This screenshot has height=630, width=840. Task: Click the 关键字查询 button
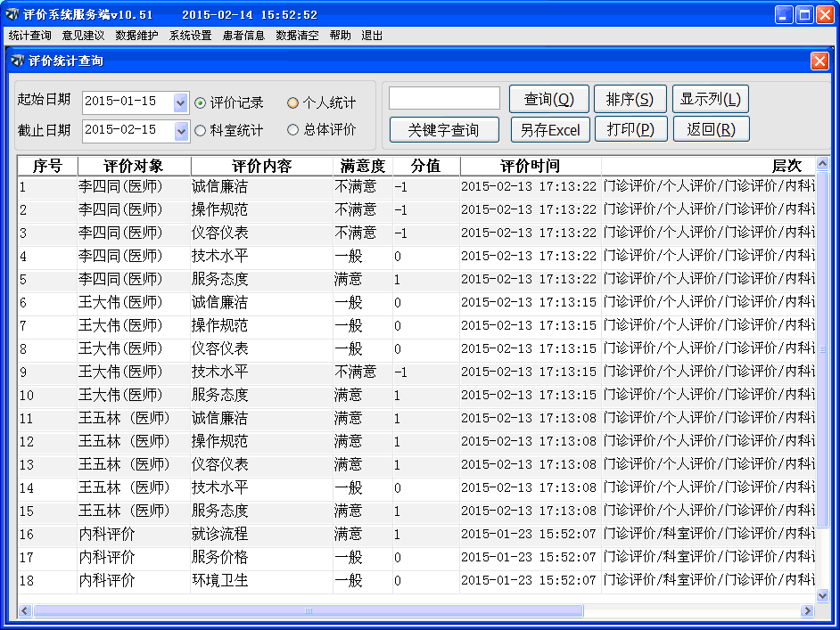click(x=444, y=130)
